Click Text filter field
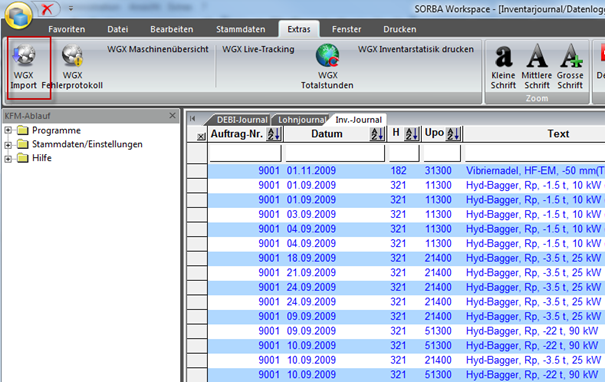 [x=535, y=153]
